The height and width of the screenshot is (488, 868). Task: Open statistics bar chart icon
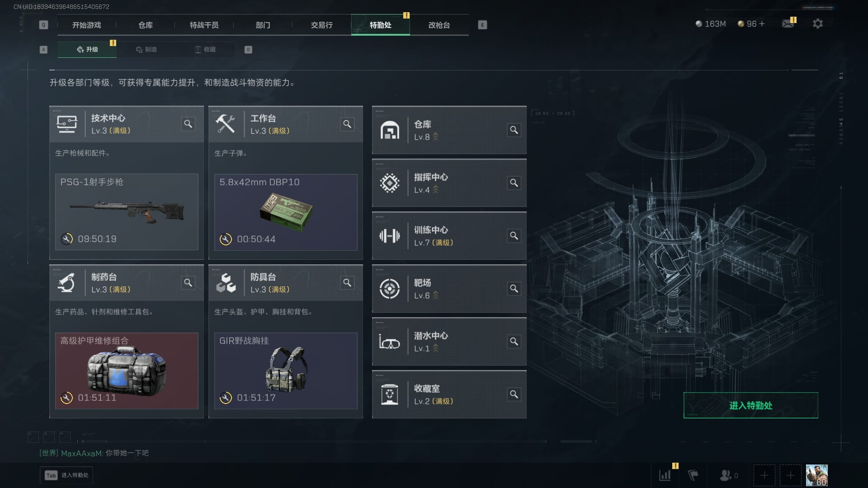665,475
